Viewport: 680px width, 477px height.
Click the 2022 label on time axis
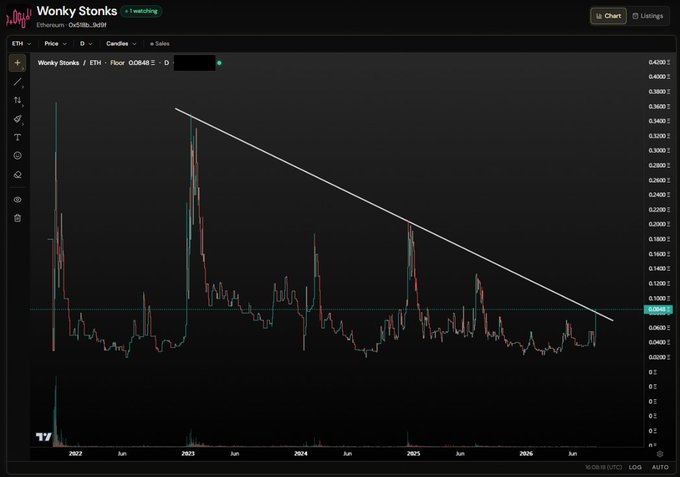click(x=75, y=454)
